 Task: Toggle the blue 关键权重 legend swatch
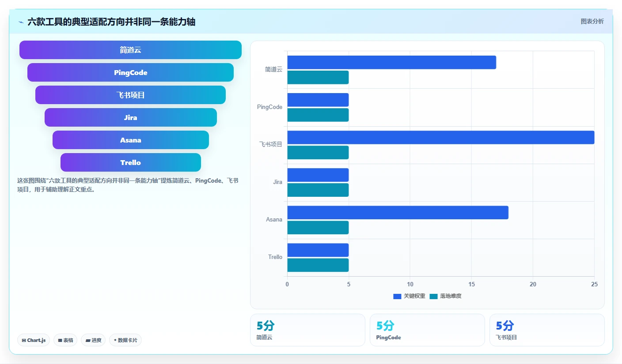pyautogui.click(x=397, y=296)
